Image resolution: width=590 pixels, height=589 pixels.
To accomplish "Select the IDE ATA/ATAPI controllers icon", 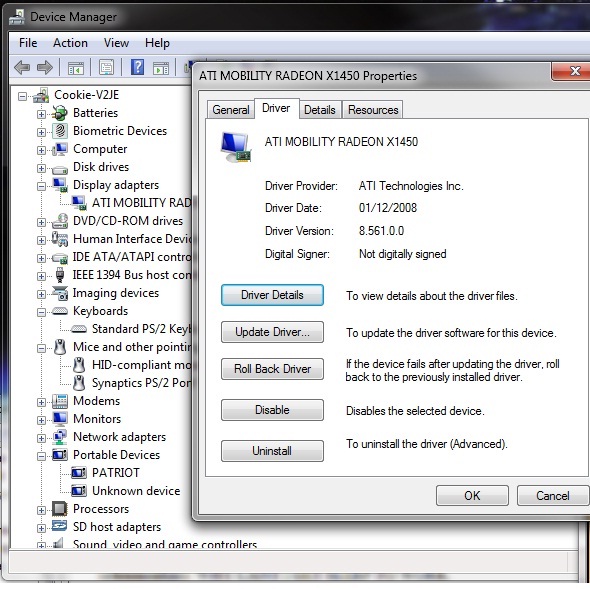I will [59, 258].
